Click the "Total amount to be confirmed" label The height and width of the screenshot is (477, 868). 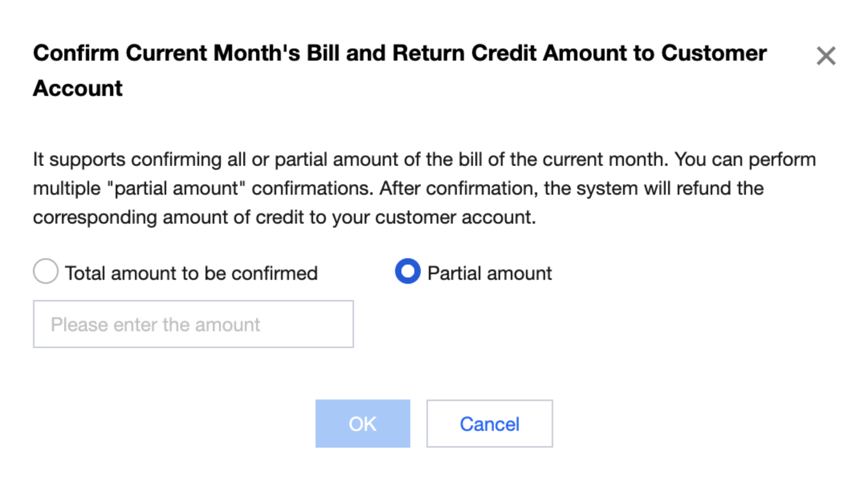coord(191,273)
